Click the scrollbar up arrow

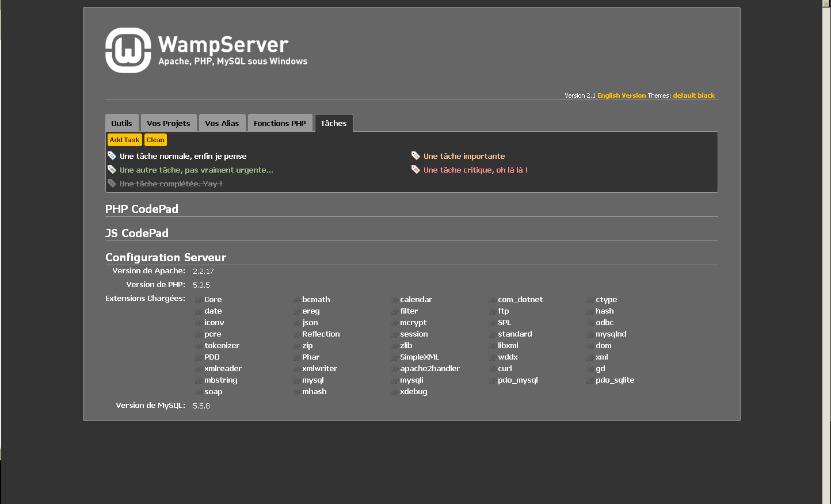[826, 3]
